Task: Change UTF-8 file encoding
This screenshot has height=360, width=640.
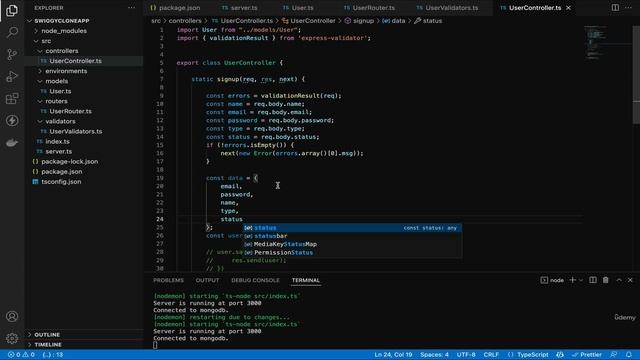Action: (466, 355)
